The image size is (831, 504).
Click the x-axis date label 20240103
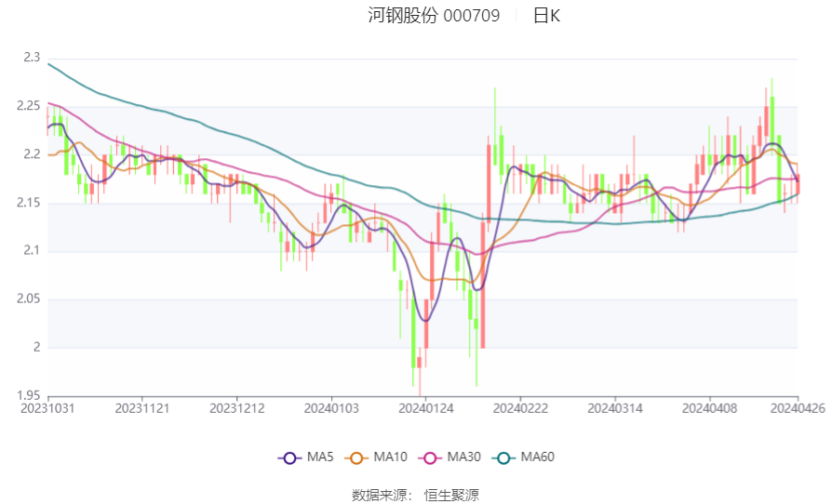pyautogui.click(x=331, y=409)
